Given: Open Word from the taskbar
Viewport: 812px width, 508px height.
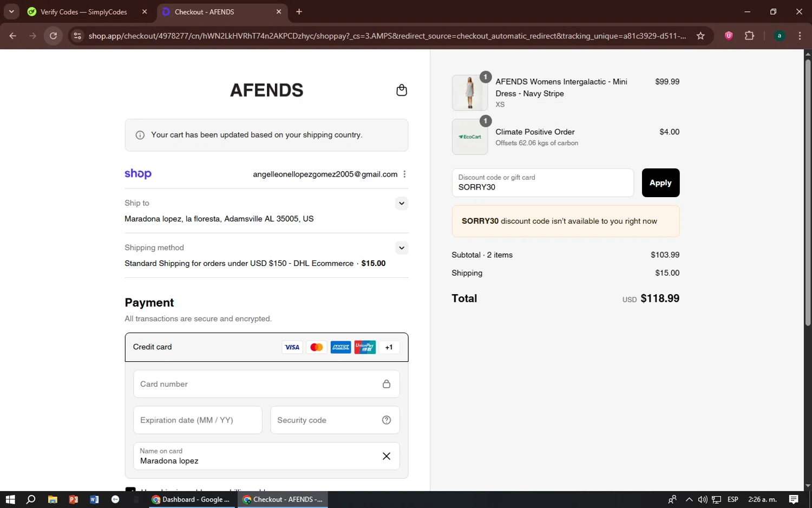Looking at the screenshot, I should (x=94, y=499).
